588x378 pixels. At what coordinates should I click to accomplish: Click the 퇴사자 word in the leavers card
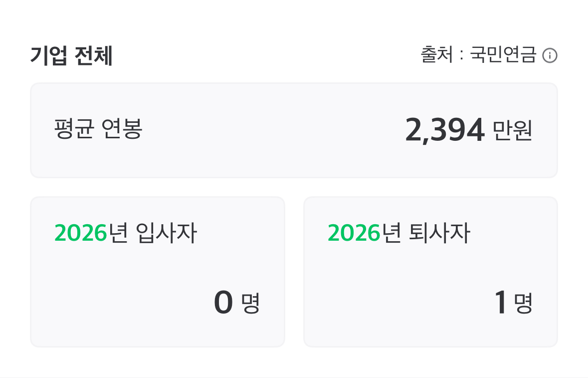click(x=439, y=233)
